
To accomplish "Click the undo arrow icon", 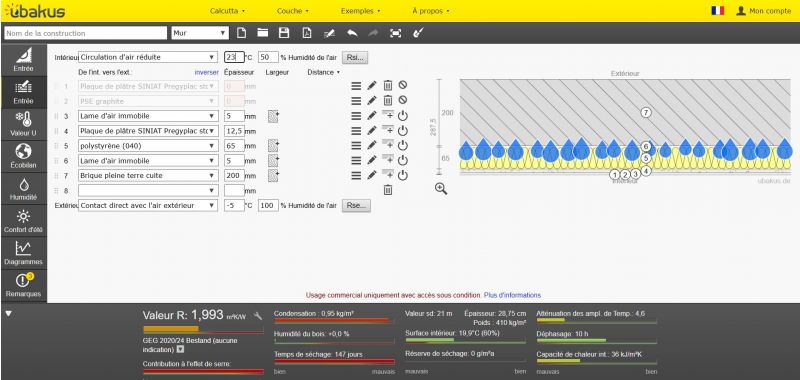I will (352, 33).
